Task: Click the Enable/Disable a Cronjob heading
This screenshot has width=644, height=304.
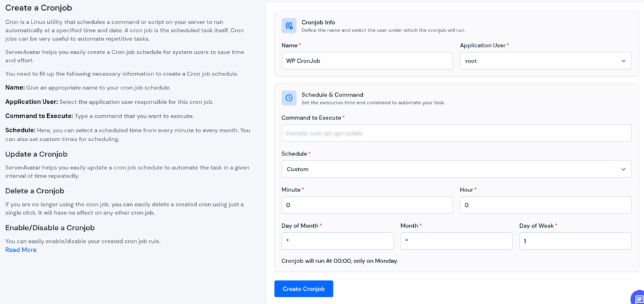Action: [50, 227]
